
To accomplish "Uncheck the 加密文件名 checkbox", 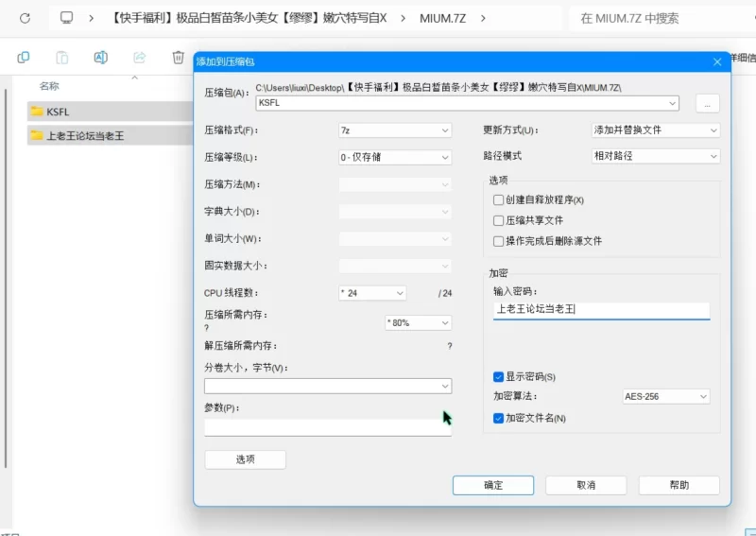I will pyautogui.click(x=499, y=418).
